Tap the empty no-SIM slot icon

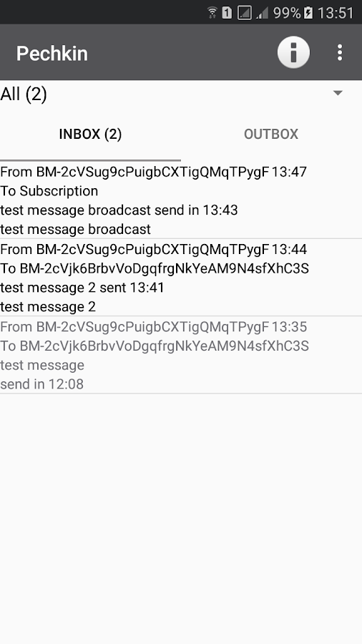click(244, 13)
